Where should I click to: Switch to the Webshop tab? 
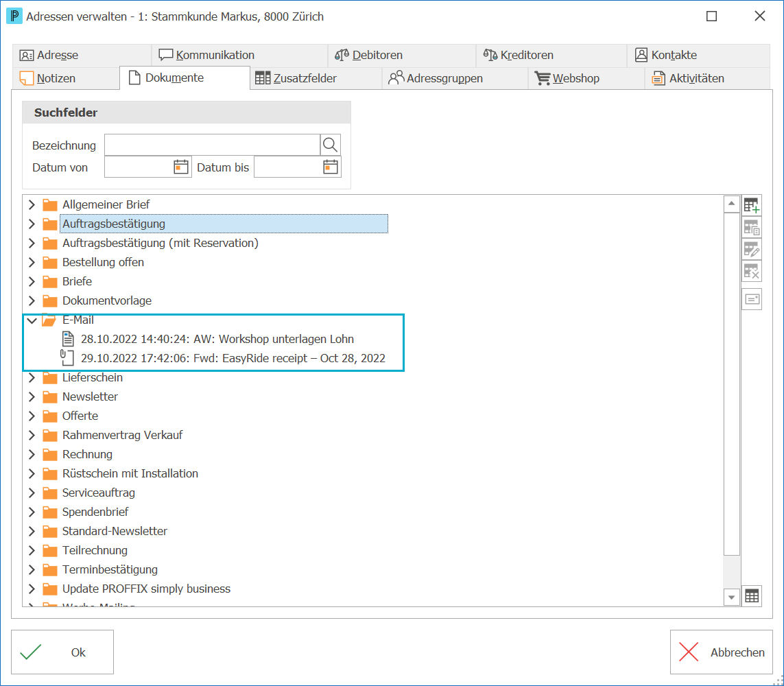coord(586,78)
